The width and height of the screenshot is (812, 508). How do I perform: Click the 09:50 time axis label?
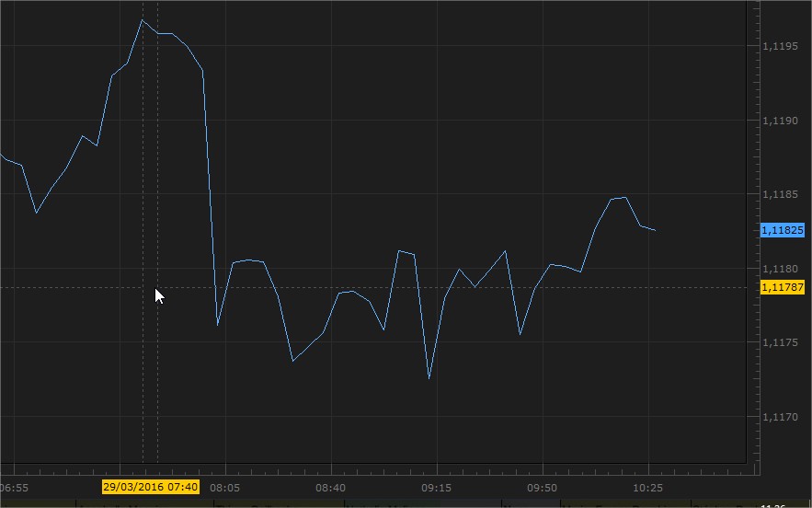coord(543,488)
